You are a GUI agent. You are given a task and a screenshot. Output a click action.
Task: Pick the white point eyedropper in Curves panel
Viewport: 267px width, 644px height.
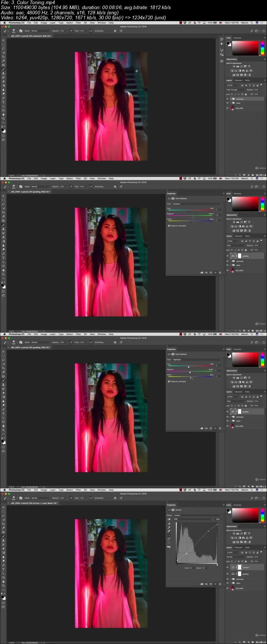coord(169,531)
